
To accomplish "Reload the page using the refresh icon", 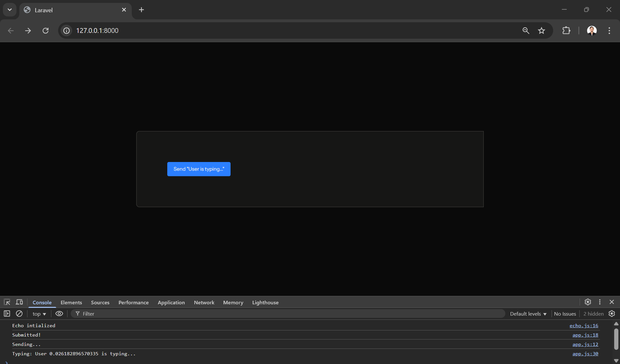I will click(x=46, y=31).
